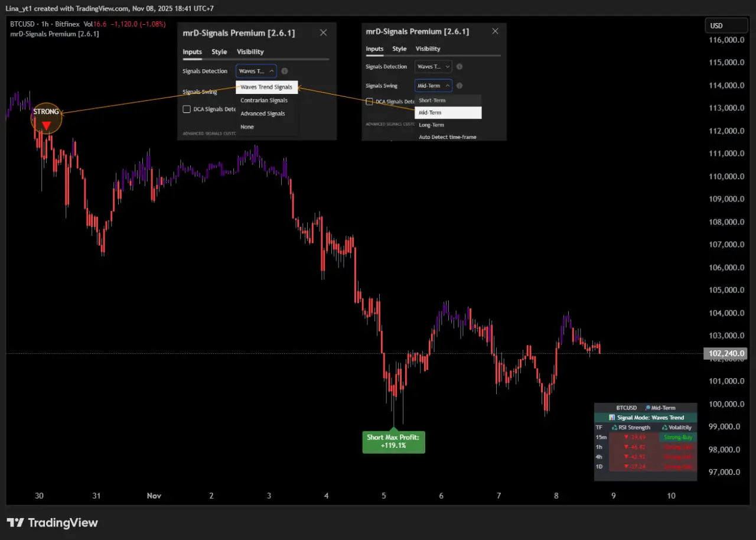Viewport: 756px width, 540px height.
Task: Click the Mid-Term label in the table header
Action: (x=660, y=408)
